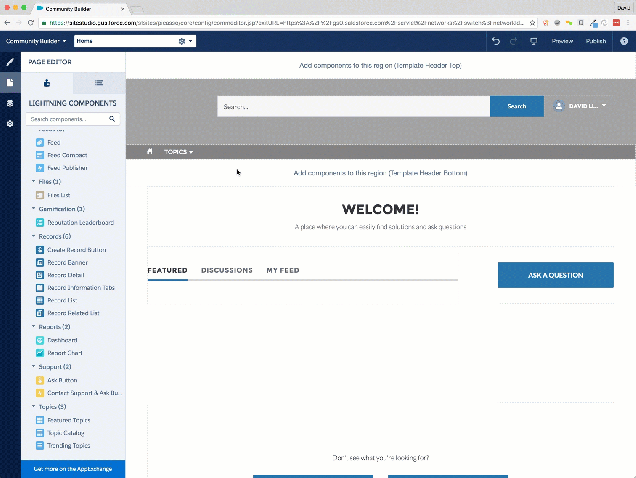Click the Template Header Top placeholder text
The width and height of the screenshot is (636, 478).
point(380,65)
